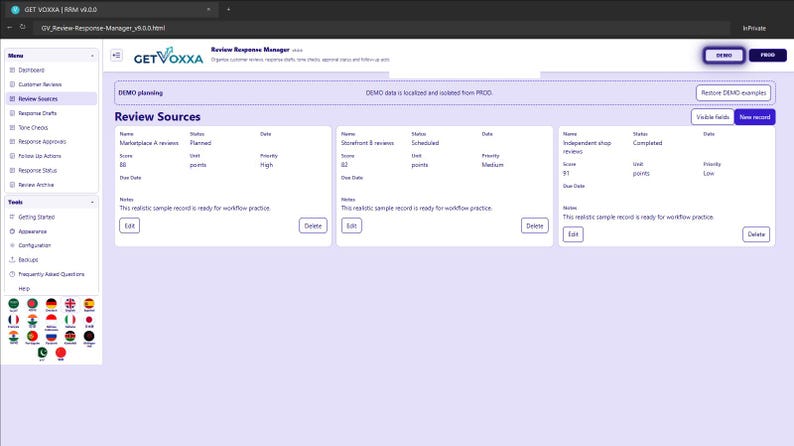794x446 pixels.
Task: Click the 'Planned' status value
Action: [201, 143]
